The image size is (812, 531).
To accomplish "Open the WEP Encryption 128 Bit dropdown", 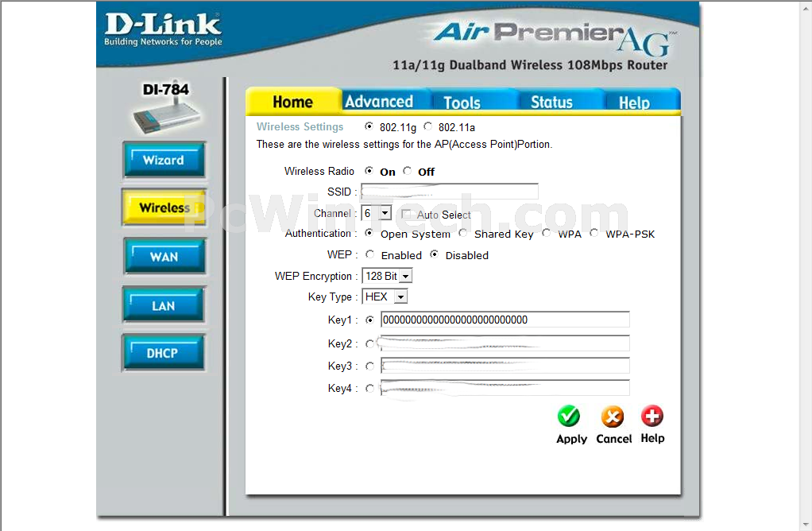I will click(x=387, y=276).
